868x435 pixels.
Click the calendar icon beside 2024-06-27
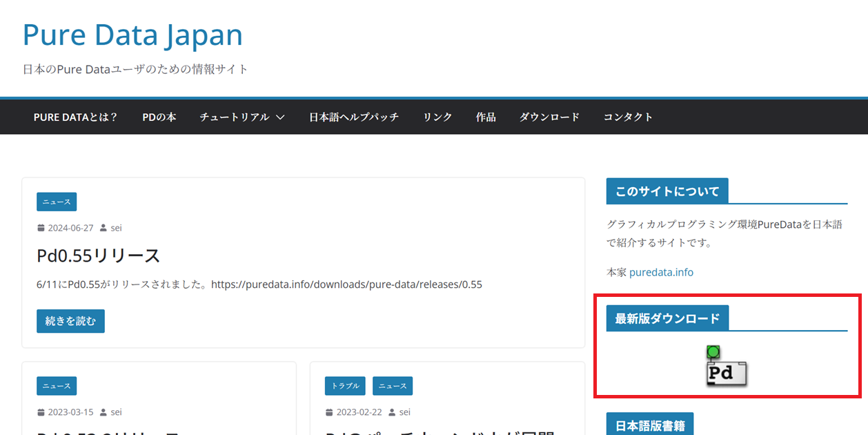pos(40,227)
